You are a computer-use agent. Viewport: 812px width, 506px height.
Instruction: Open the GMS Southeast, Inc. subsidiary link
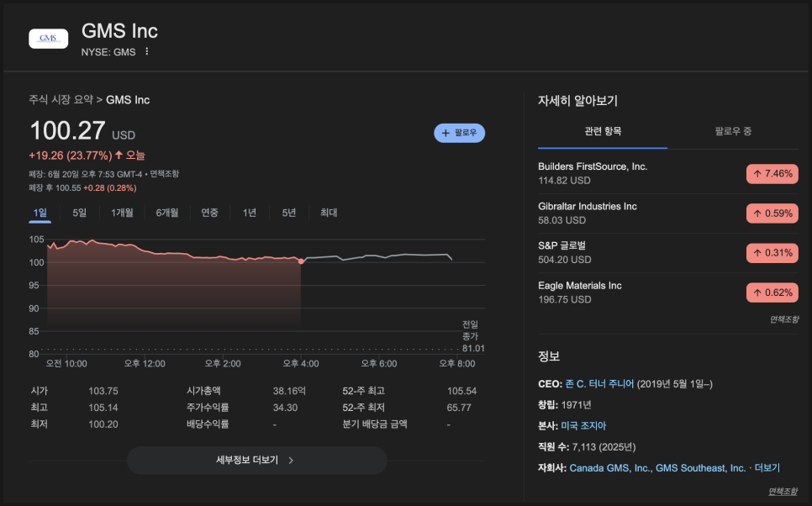(x=701, y=467)
